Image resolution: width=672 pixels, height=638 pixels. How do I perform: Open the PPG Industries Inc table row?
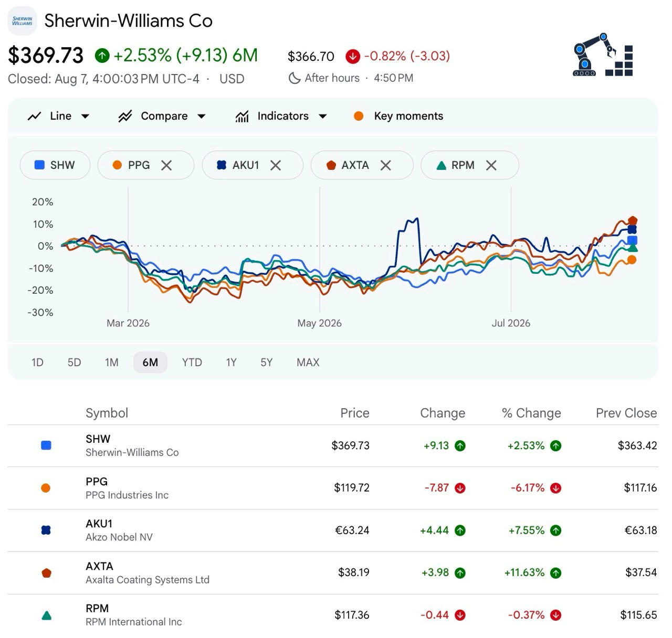[x=333, y=488]
